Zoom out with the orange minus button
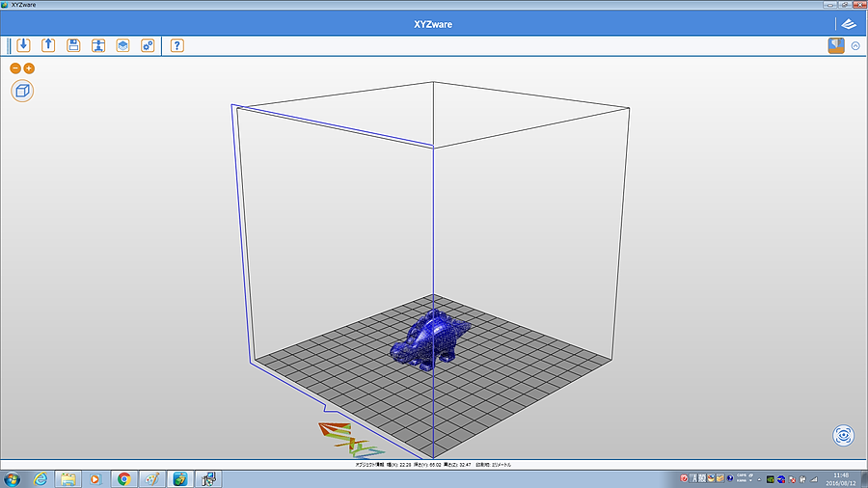Screen dimensions: 868x488 (x=15, y=68)
